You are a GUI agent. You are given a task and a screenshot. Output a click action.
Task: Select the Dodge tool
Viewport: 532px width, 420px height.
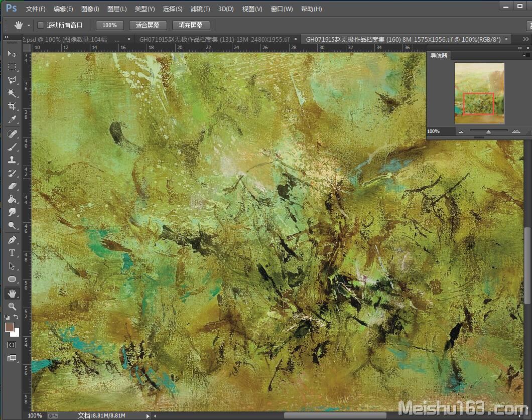tap(12, 225)
